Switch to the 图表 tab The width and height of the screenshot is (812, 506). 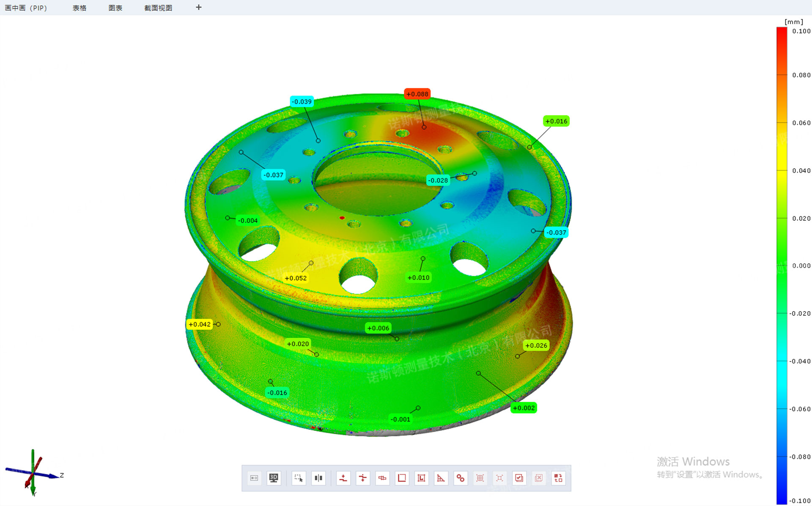tap(115, 8)
